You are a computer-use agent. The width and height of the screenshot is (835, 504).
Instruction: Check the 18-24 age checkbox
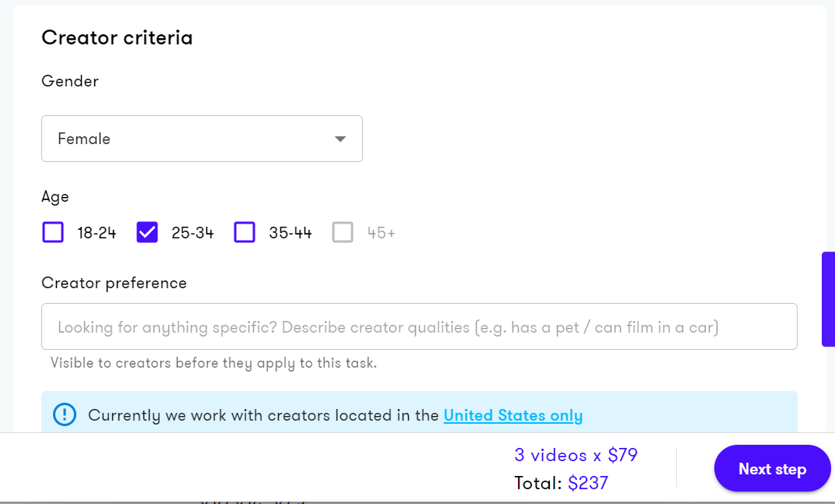(x=52, y=232)
